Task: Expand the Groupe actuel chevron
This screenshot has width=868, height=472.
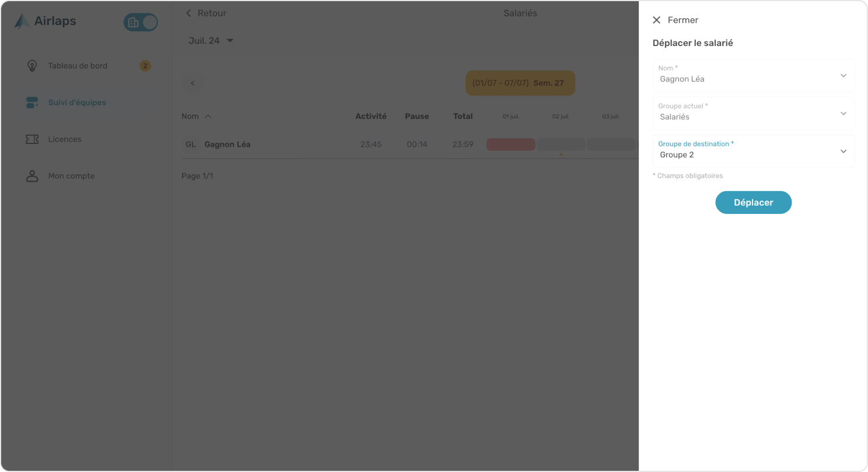Action: [x=843, y=113]
